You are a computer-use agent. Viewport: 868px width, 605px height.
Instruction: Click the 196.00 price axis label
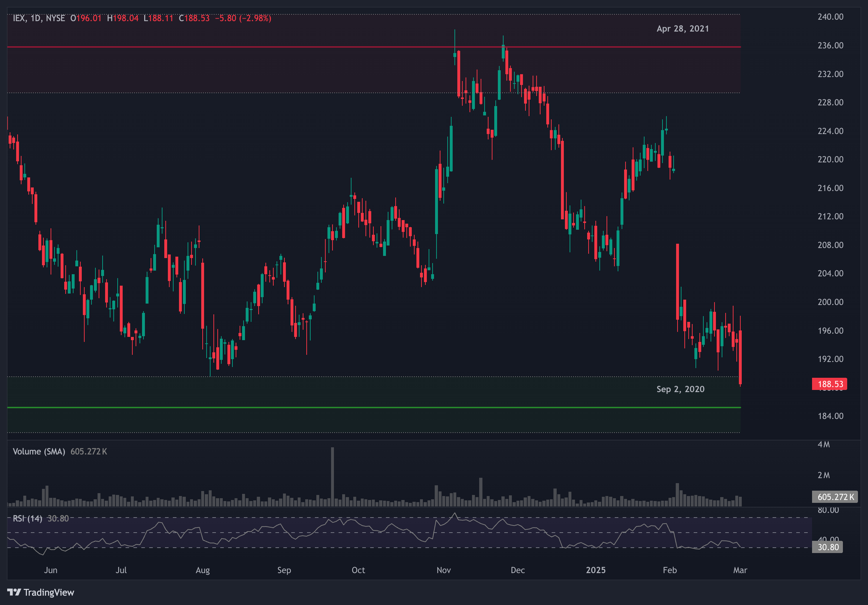tap(831, 331)
